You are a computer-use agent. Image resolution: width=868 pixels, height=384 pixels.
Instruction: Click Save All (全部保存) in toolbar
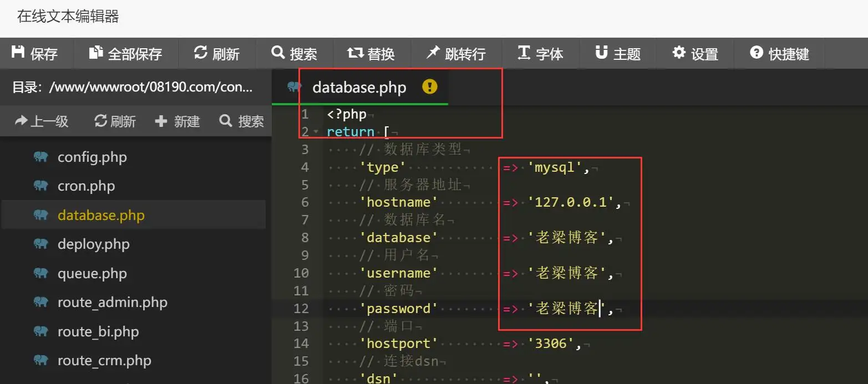[126, 54]
